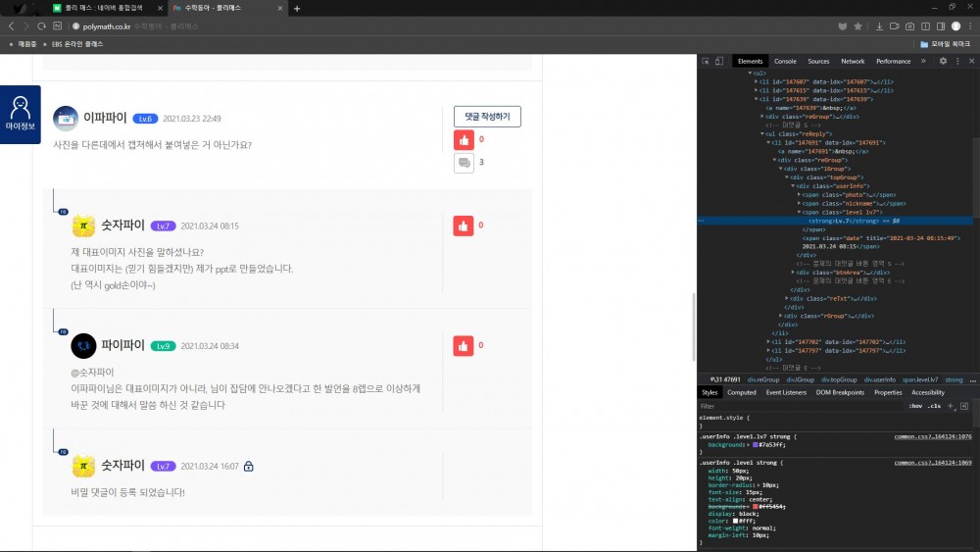Toggle the computed styles sidebar icon

tap(964, 406)
